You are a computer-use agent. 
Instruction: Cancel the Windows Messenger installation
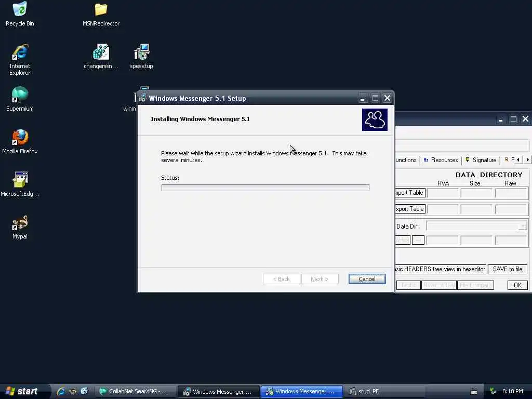(367, 279)
